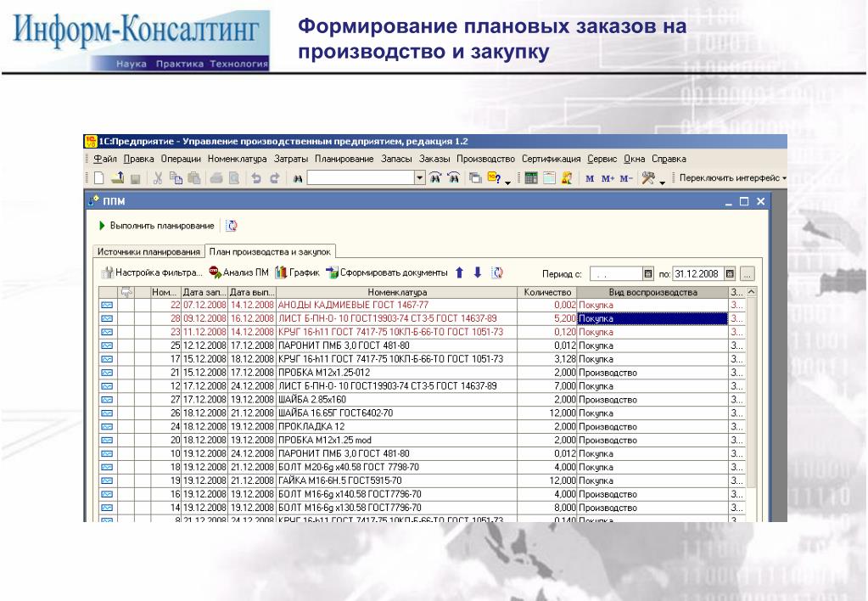Click Анализ ПМ button
868x601 pixels.
pos(238,272)
